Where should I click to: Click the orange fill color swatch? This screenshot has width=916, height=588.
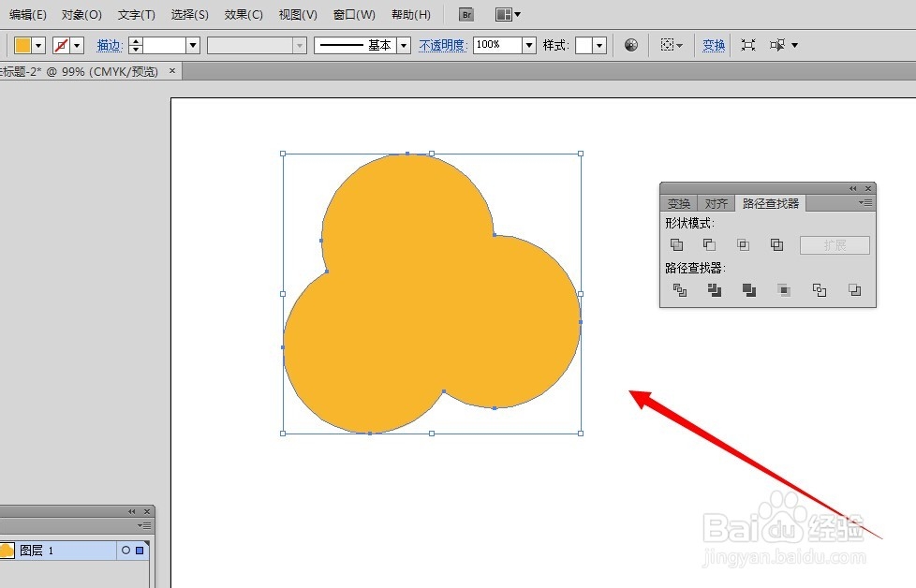[22, 46]
